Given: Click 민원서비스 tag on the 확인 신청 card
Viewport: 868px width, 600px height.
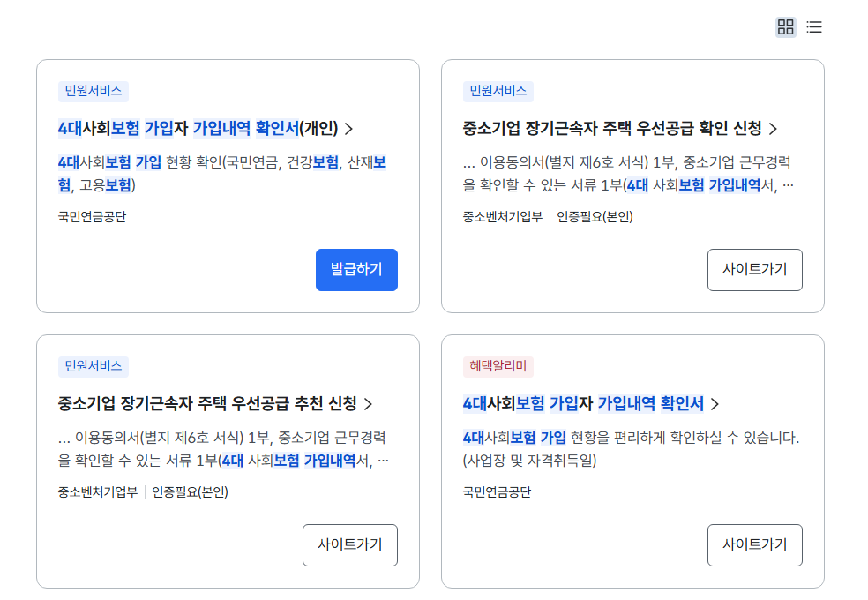Looking at the screenshot, I should pyautogui.click(x=498, y=91).
